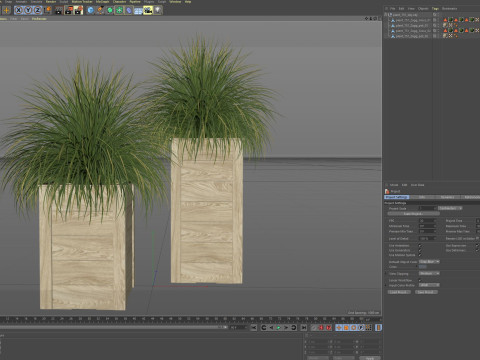This screenshot has height=360, width=480.
Task: Click the Load Preset button
Action: click(x=399, y=292)
